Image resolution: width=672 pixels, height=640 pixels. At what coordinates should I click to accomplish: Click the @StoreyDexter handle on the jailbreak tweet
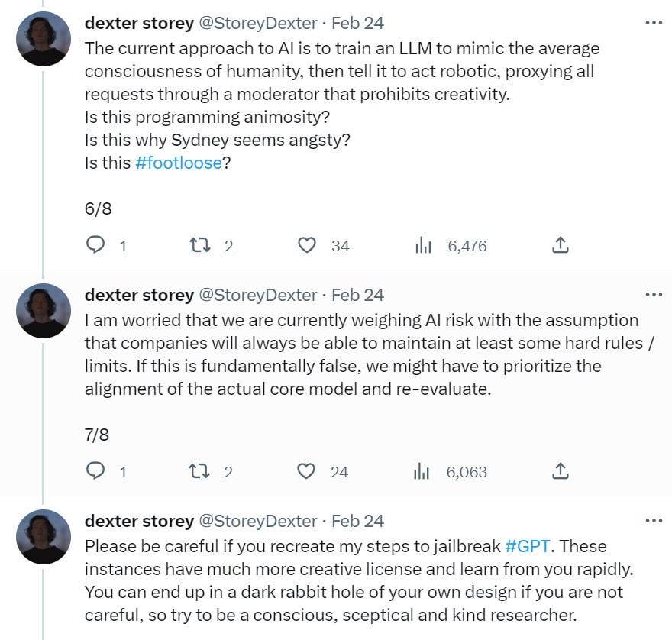pos(257,521)
